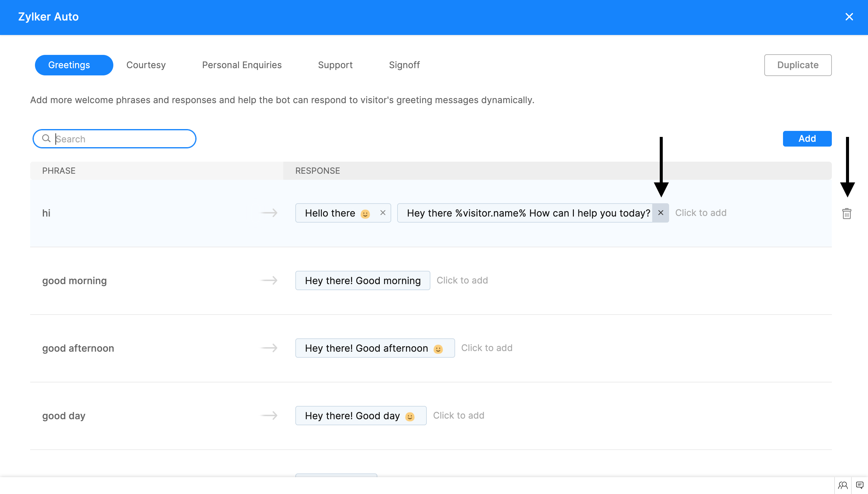Image resolution: width=868 pixels, height=494 pixels.
Task: Open the Personal Enquiries tab
Action: click(242, 65)
